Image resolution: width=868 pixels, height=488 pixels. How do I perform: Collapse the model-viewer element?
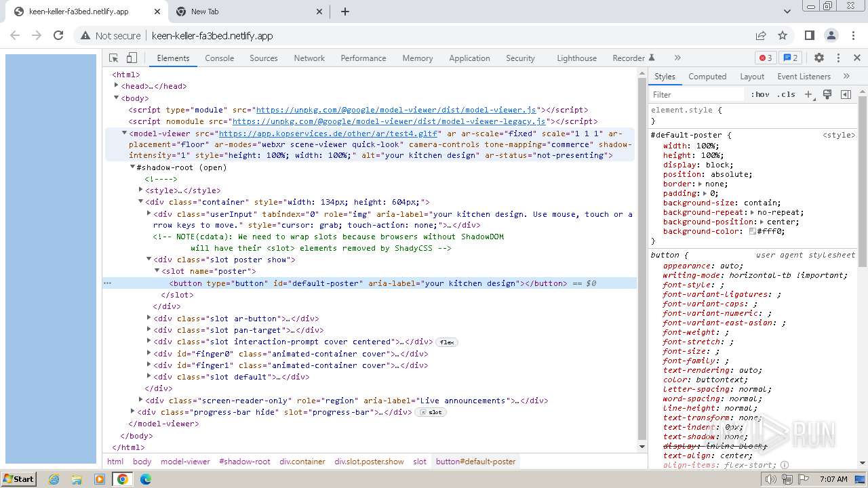(x=125, y=134)
